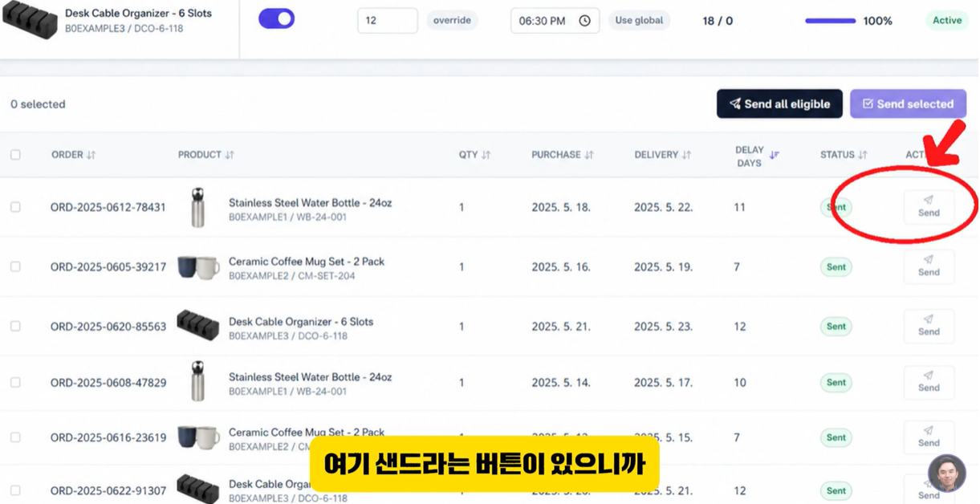Viewport: 980px width, 504px height.
Task: Sort by the STATUS column
Action: [844, 155]
